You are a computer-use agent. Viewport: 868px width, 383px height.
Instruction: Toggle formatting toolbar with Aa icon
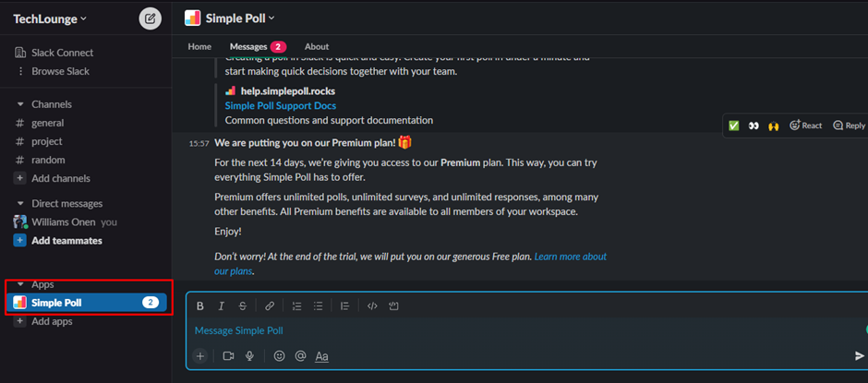point(321,356)
